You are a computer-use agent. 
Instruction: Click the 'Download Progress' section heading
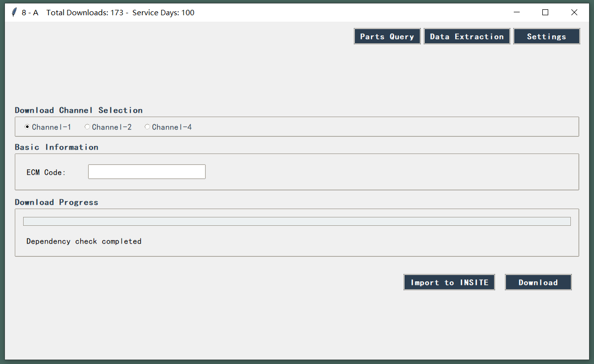coord(57,202)
